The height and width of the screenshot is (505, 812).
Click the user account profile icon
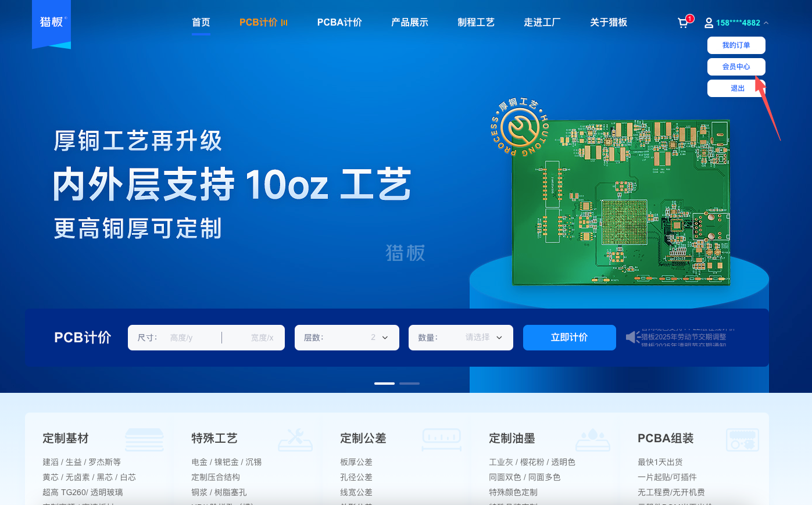709,22
